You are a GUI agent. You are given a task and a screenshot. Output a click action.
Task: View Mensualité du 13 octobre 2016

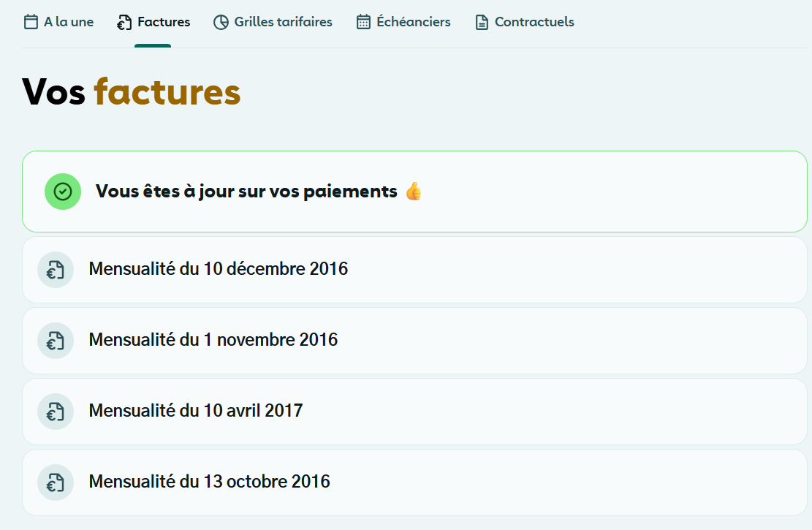pyautogui.click(x=210, y=482)
